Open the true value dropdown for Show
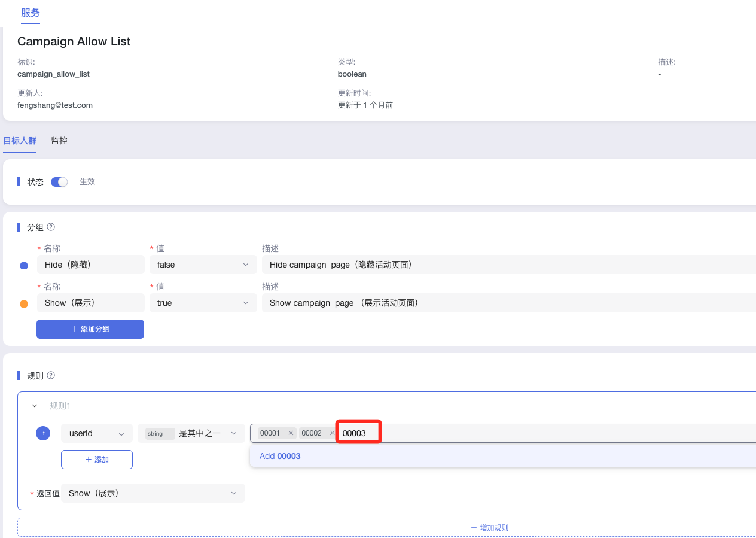756x538 pixels. (x=203, y=303)
